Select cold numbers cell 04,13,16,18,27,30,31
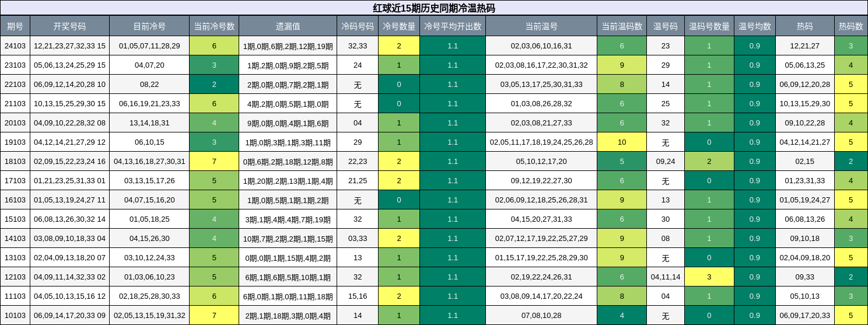868x325 pixels. click(x=149, y=162)
